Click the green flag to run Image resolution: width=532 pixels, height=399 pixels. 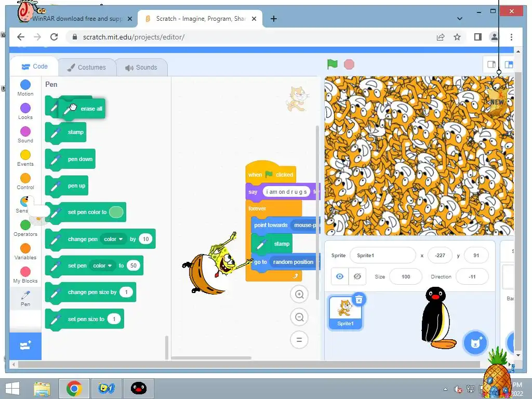coord(332,64)
